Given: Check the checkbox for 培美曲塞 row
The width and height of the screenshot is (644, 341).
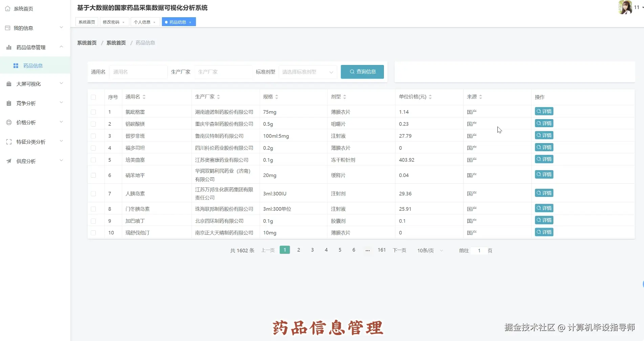Looking at the screenshot, I should coord(93,160).
